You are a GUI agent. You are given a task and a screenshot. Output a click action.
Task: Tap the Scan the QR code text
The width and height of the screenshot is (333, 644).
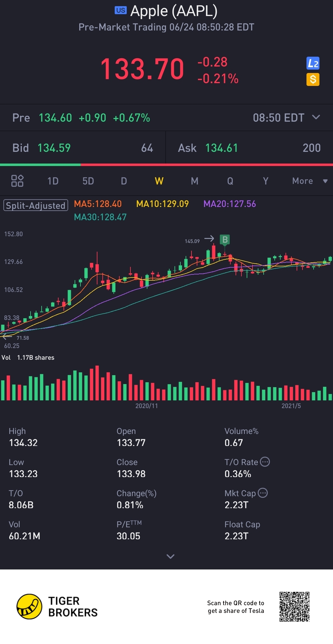[236, 607]
